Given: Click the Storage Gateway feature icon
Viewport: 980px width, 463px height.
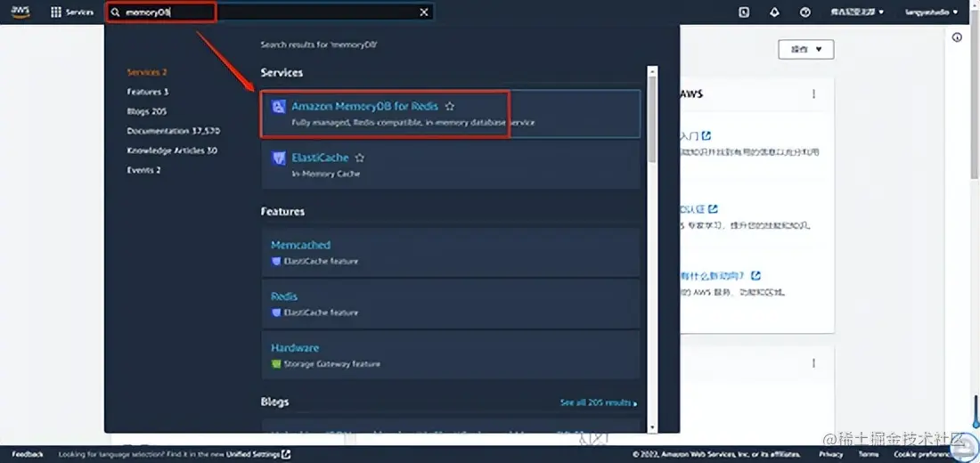Looking at the screenshot, I should click(x=276, y=363).
